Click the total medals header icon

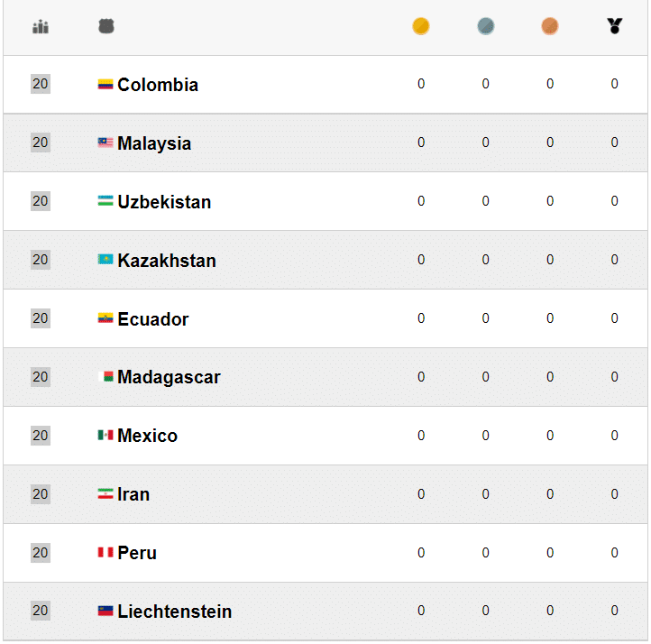click(615, 27)
